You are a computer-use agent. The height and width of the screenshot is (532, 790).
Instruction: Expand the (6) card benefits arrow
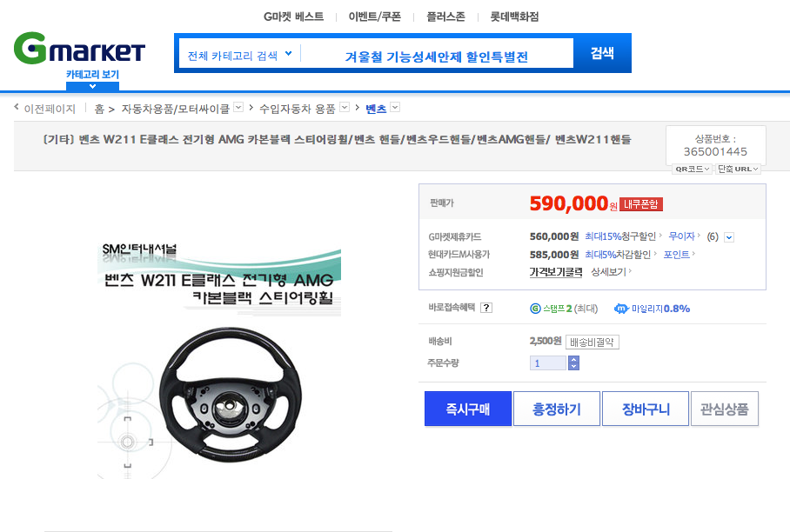coord(729,237)
